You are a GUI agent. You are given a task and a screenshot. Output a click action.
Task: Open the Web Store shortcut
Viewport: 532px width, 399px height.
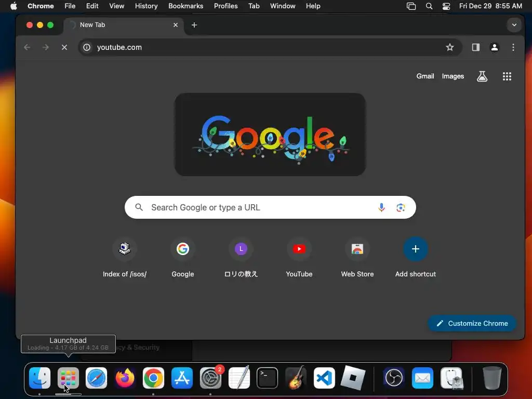pyautogui.click(x=357, y=258)
